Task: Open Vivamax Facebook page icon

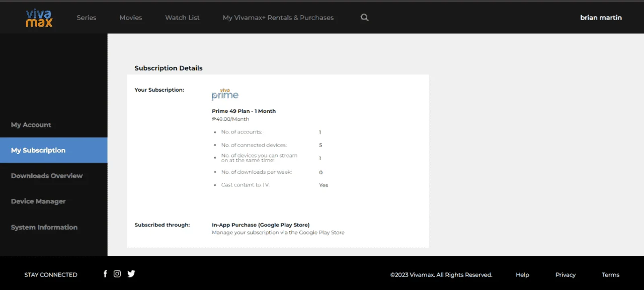Action: pos(105,274)
